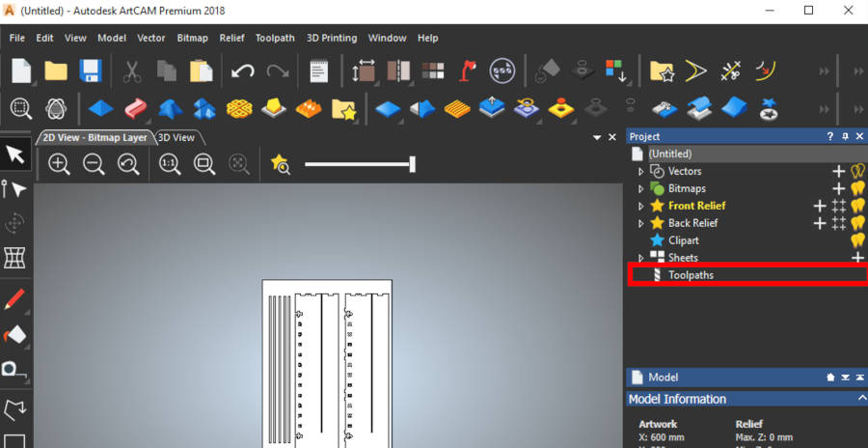Toggle visibility bulb for Bitmaps
This screenshot has height=448, width=868.
[858, 188]
